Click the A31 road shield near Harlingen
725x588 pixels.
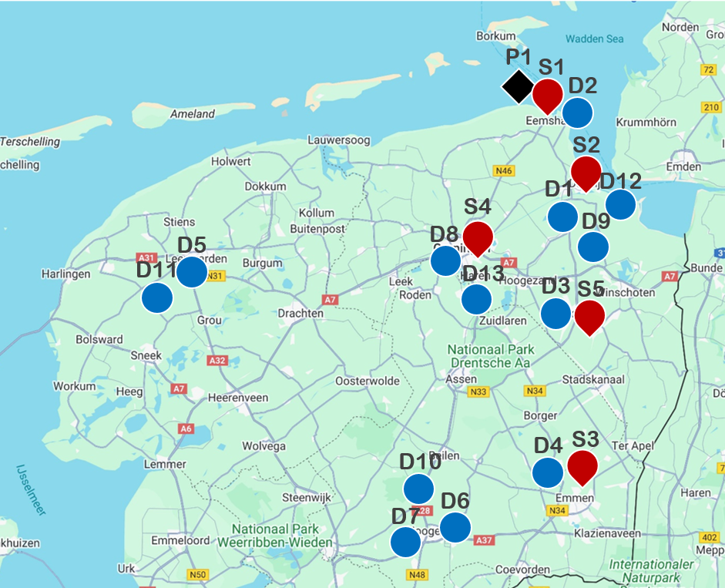(146, 257)
